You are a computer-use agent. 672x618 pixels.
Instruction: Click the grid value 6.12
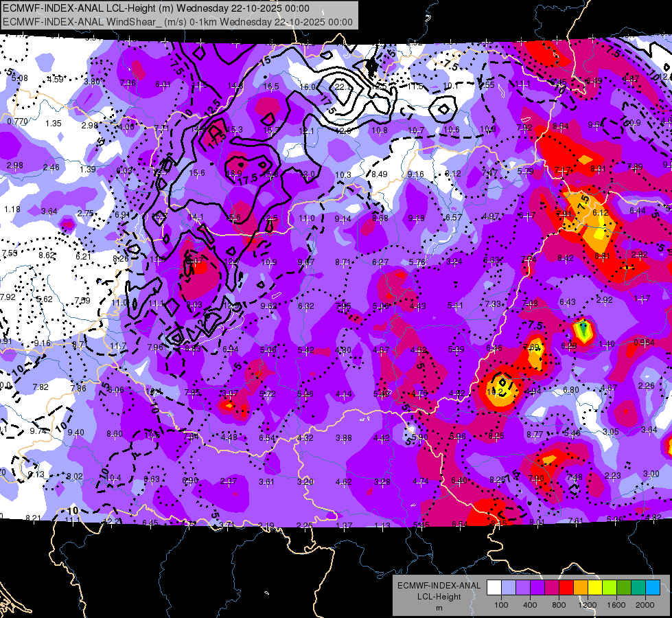(x=601, y=213)
